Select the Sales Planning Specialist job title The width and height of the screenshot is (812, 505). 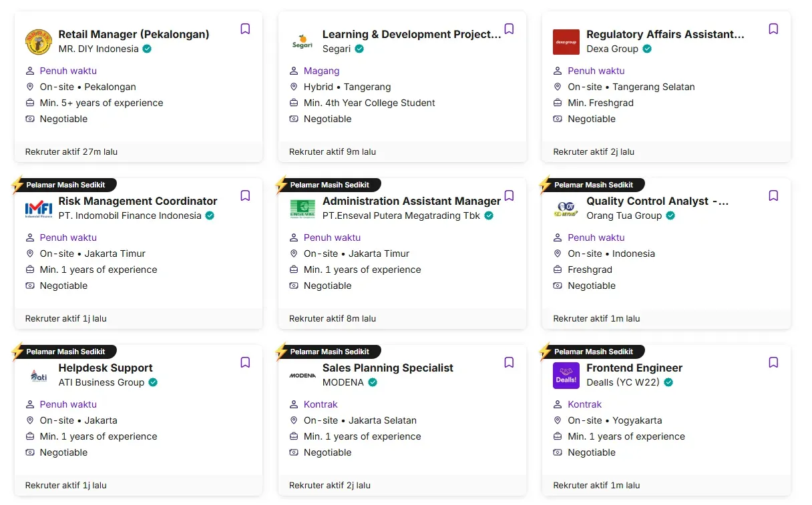coord(387,368)
